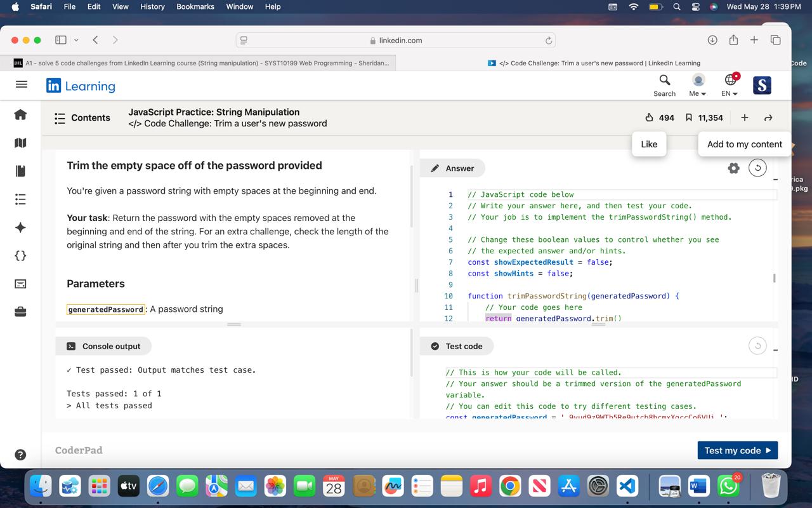Toggle the hamburger navigation menu

point(21,84)
